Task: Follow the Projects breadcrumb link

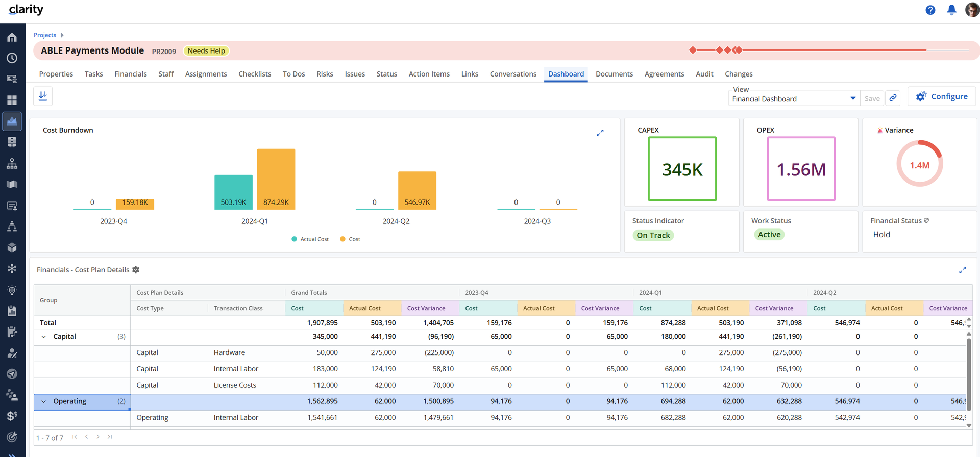Action: point(45,35)
